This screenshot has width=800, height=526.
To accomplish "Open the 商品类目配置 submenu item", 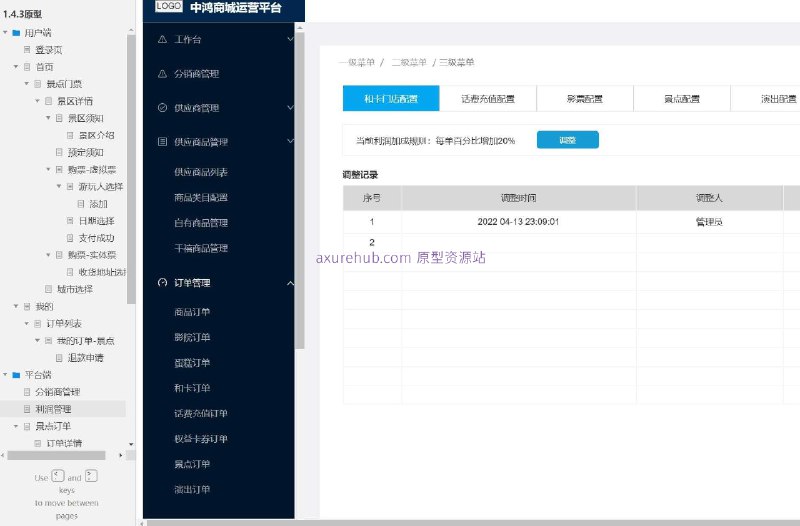I will tap(201, 197).
